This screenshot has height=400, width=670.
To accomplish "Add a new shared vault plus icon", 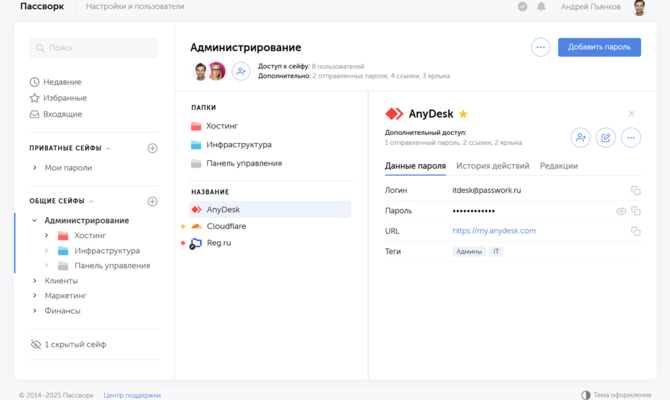I will pos(153,201).
